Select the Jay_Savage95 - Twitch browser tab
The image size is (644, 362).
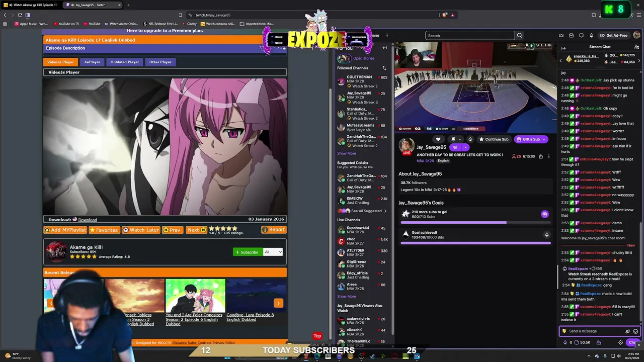[x=93, y=5]
